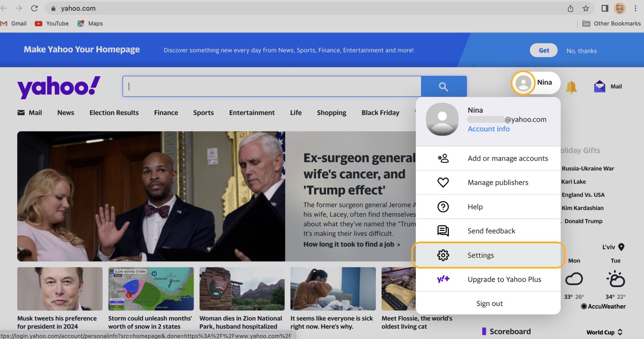Open the England Vs. USA trending link
Screen dimensions: 644x339
[583, 195]
